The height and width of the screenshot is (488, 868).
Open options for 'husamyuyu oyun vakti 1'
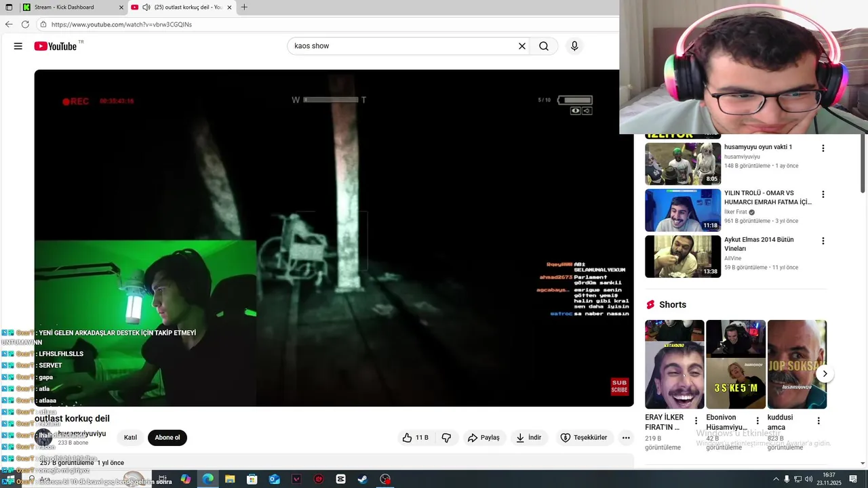pos(823,148)
